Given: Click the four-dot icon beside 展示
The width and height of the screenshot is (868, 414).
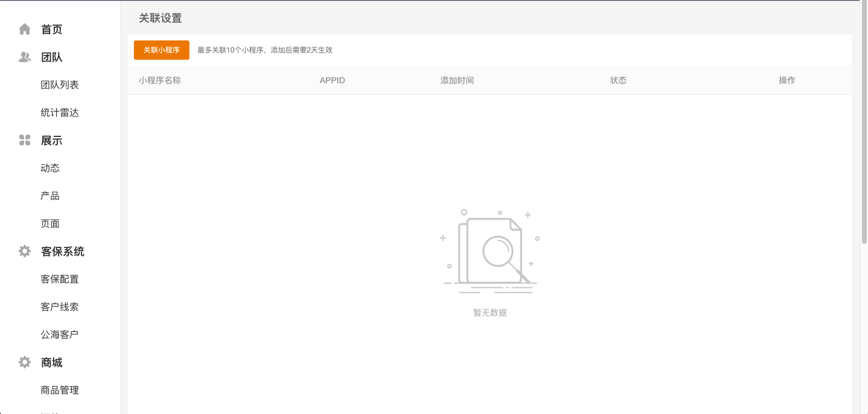Looking at the screenshot, I should coord(25,141).
